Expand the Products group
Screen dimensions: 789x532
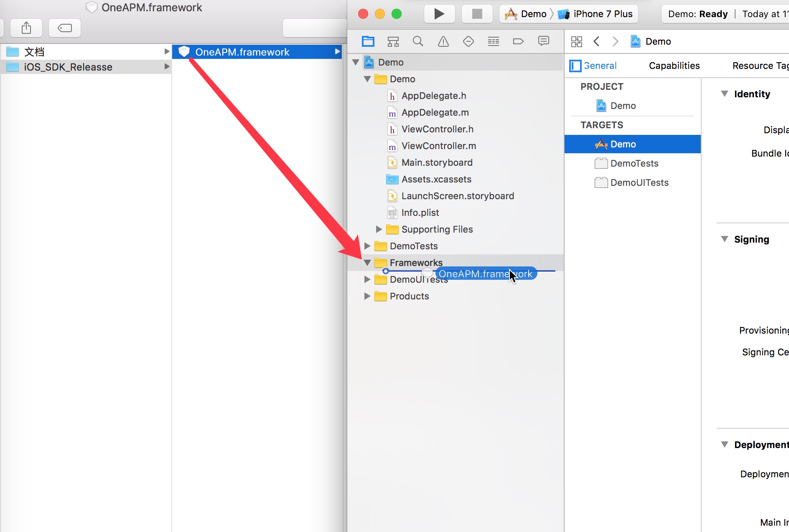367,296
